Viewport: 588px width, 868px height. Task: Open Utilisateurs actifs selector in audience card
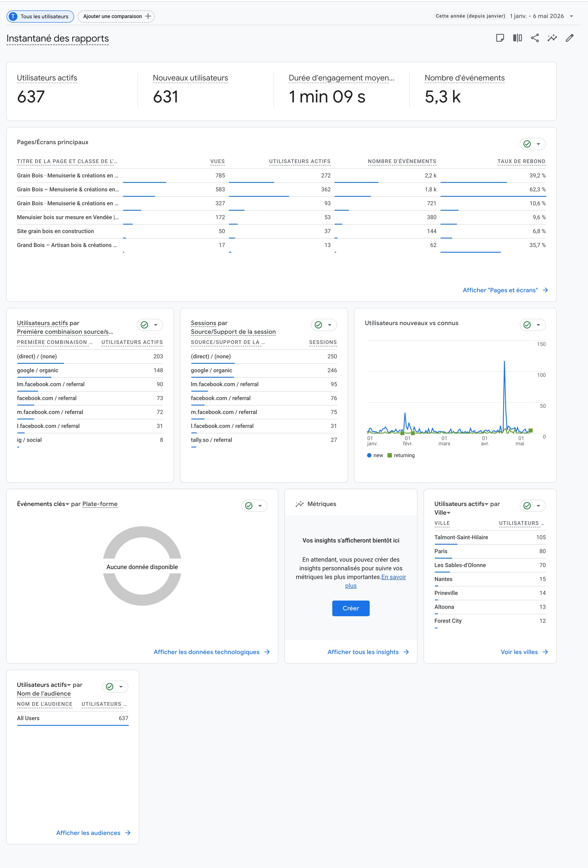pos(44,685)
